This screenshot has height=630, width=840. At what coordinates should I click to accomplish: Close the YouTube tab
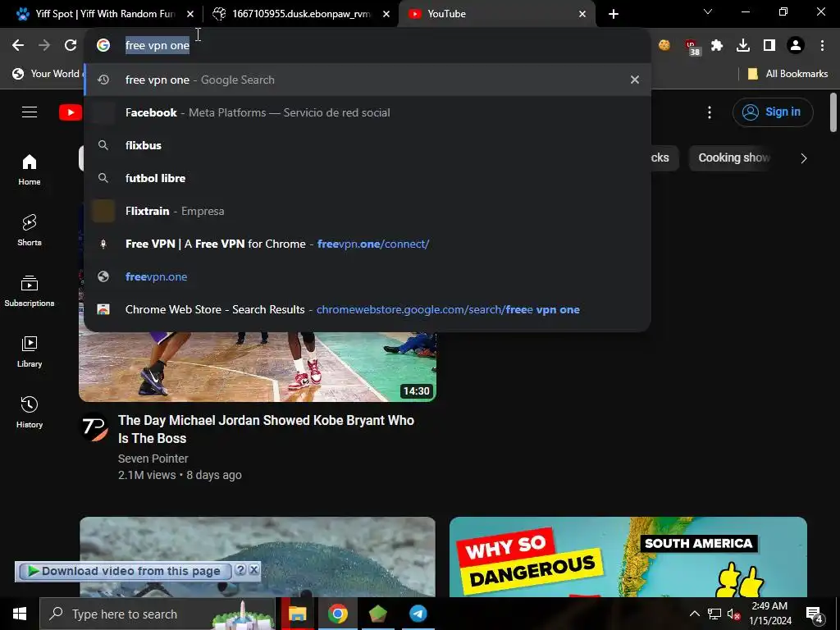click(x=582, y=14)
